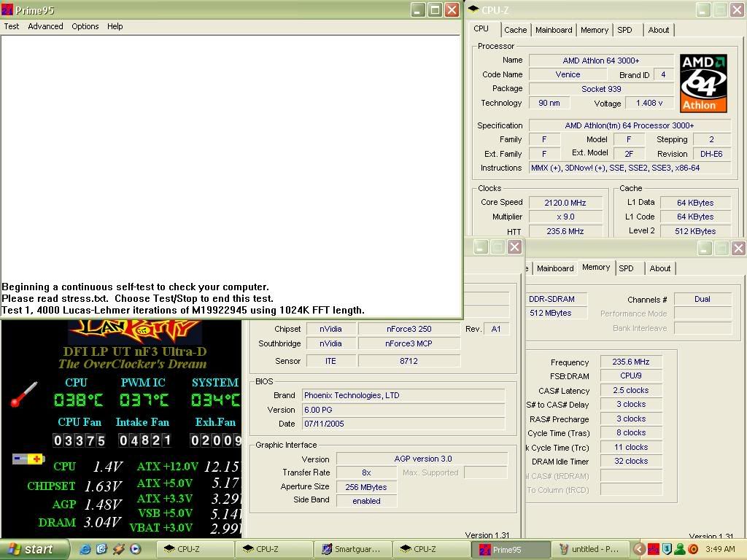The width and height of the screenshot is (747, 560).
Task: Switch to Prime95 taskbar button
Action: coord(510,549)
